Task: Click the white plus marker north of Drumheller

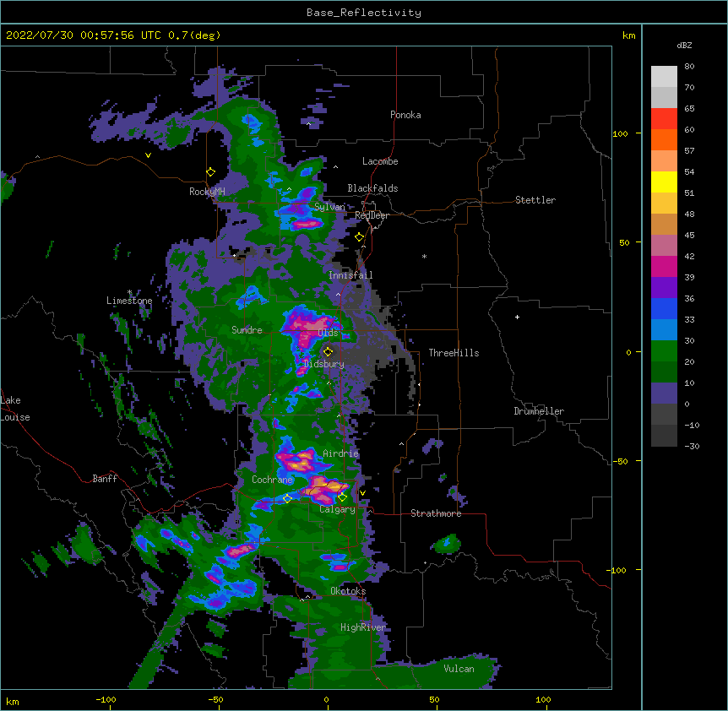Action: pos(517,317)
